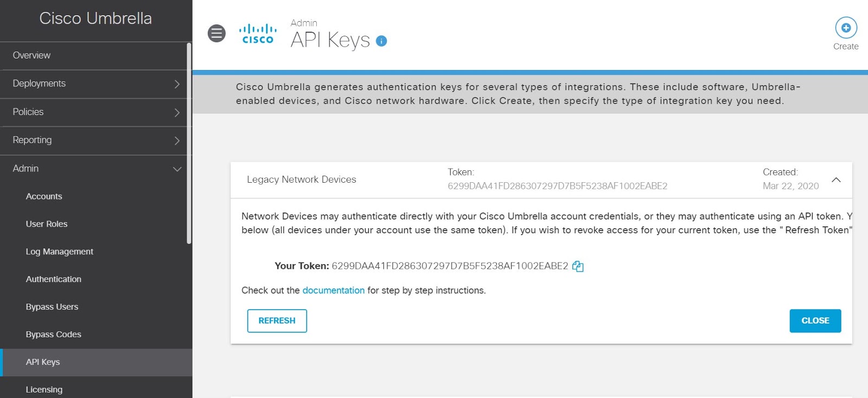Screen dimensions: 868x398
Task: Click the Create plus icon
Action: pos(846,28)
